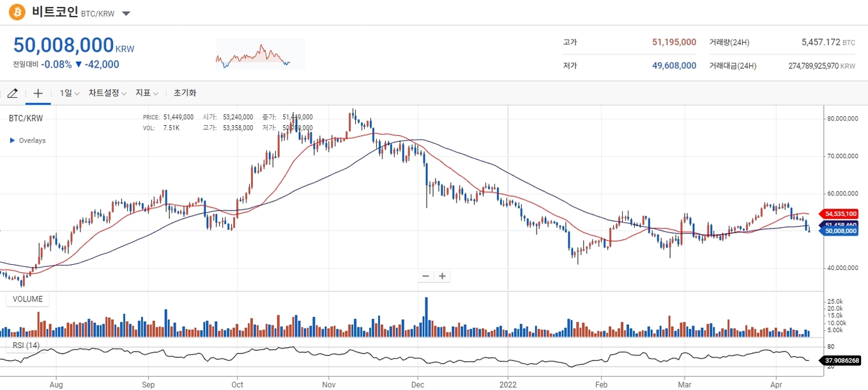
Task: Click the Nov label on the time axis
Action: point(329,385)
